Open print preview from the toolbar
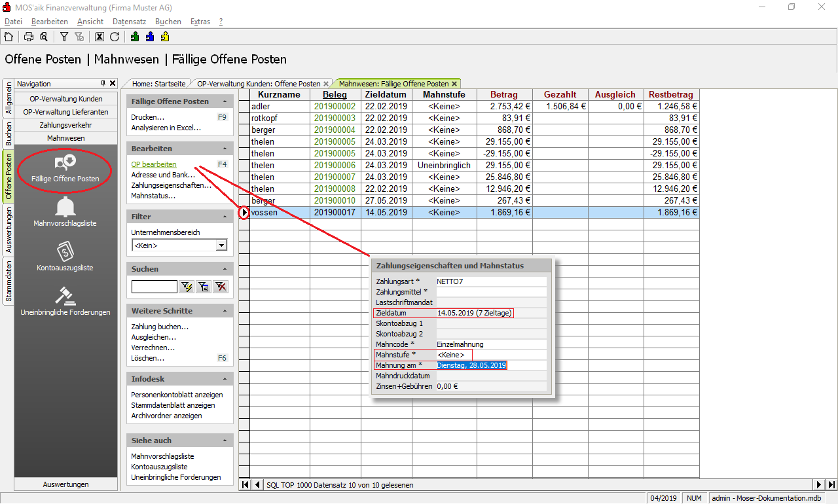Image resolution: width=838 pixels, height=504 pixels. tap(43, 37)
